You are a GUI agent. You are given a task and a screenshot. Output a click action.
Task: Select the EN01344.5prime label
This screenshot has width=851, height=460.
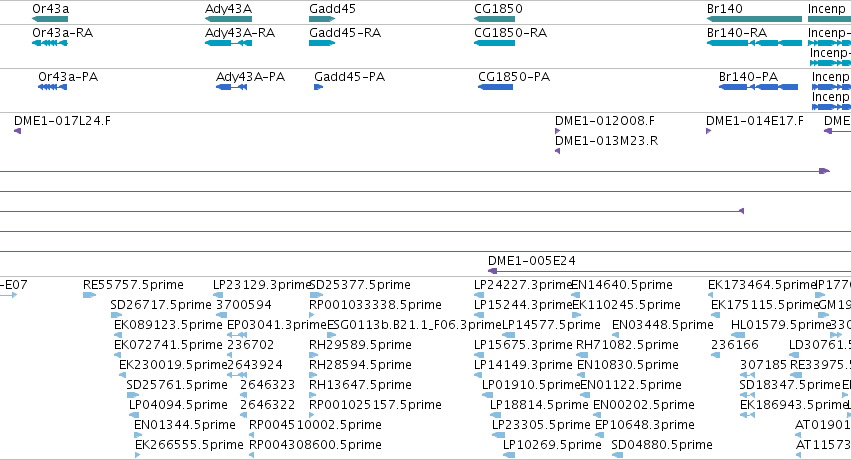point(185,424)
